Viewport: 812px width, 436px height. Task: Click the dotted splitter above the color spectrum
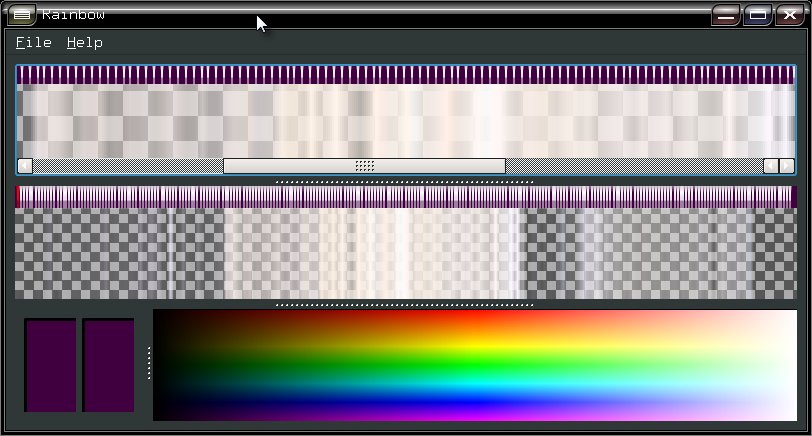(x=404, y=304)
